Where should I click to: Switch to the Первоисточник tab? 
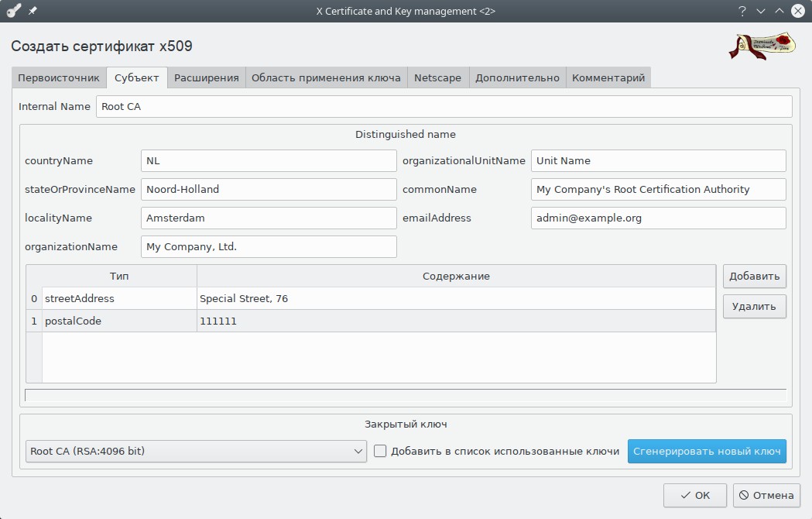(59, 78)
